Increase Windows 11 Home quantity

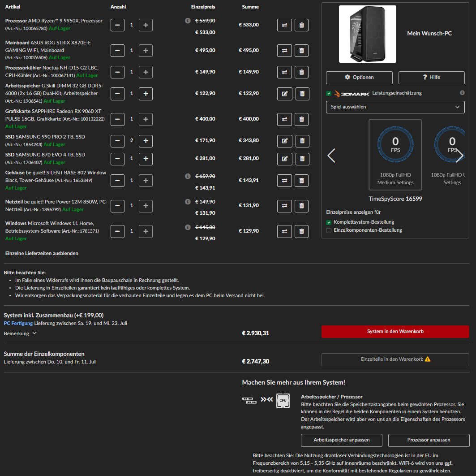pyautogui.click(x=146, y=231)
